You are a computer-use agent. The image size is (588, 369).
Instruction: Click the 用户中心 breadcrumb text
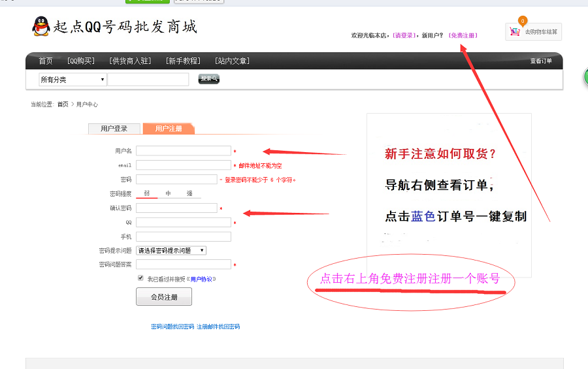click(87, 104)
